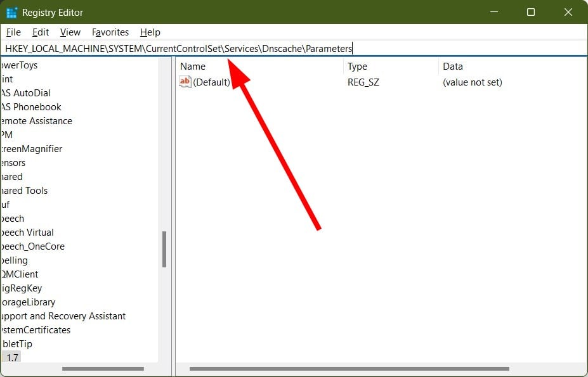This screenshot has height=377, width=588.
Task: Open the File menu
Action: 13,32
